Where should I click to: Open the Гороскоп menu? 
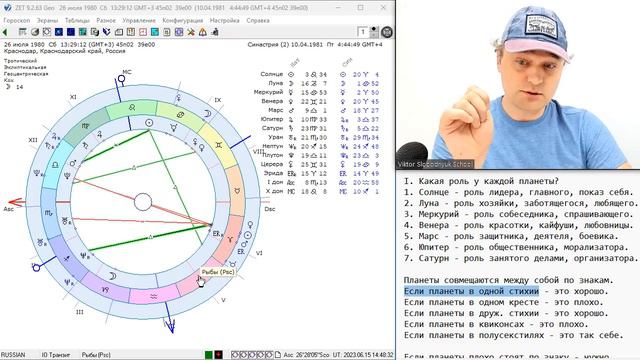(x=17, y=20)
